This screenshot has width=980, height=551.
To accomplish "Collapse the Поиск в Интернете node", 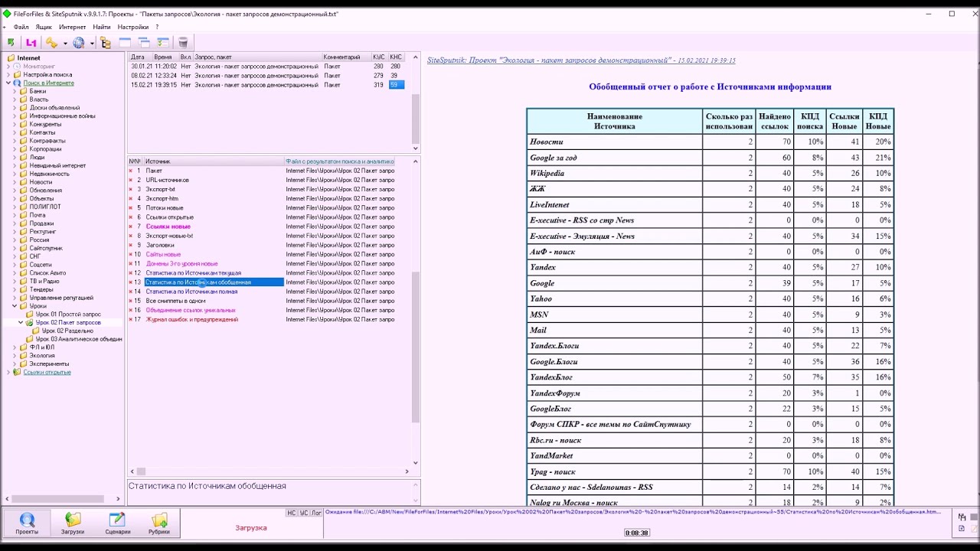I will pyautogui.click(x=8, y=83).
